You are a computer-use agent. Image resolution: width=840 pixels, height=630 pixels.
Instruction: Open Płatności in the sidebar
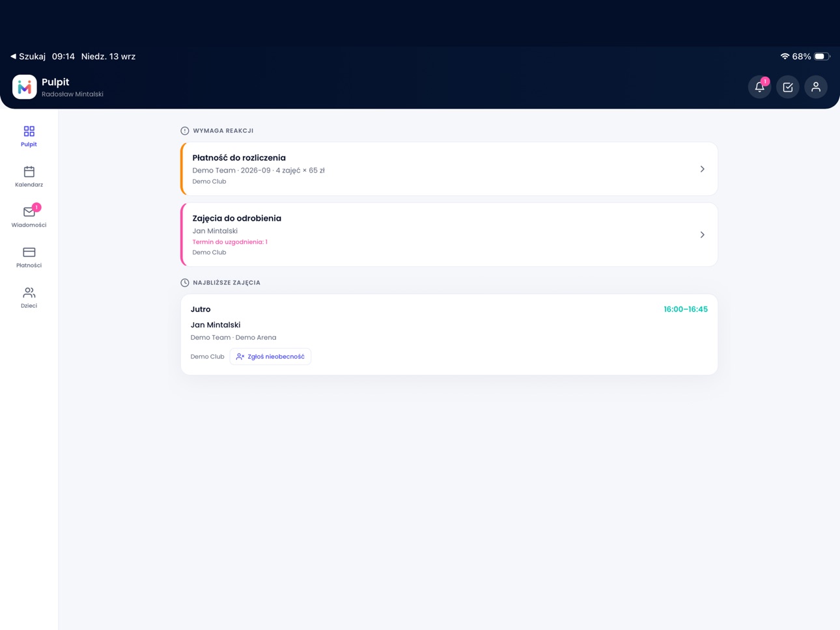(x=29, y=257)
